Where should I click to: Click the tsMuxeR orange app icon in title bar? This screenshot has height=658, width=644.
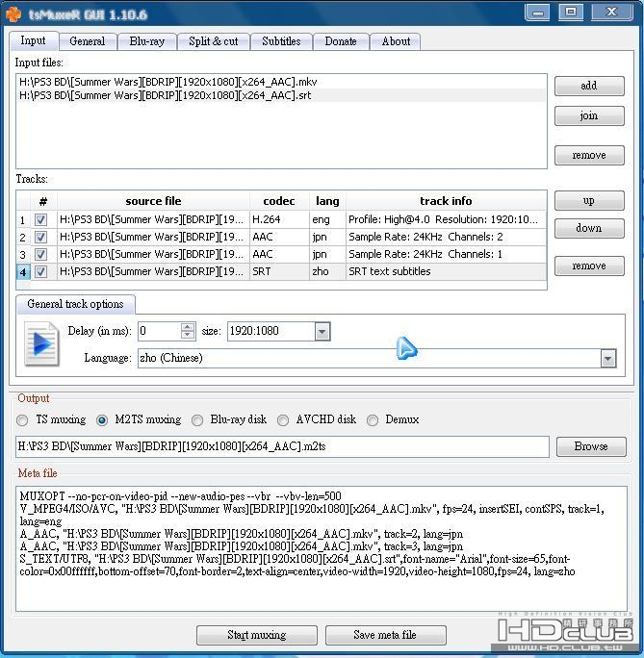coord(13,13)
